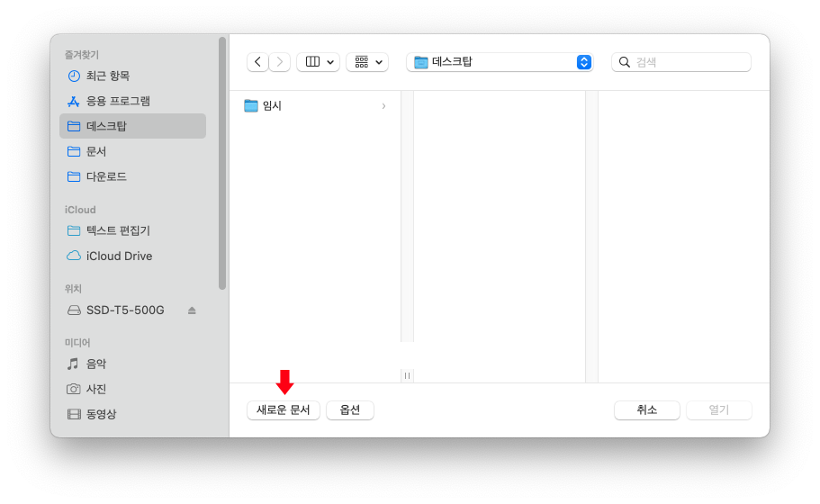Select 데스크탑 in the sidebar
This screenshot has width=820, height=504.
(x=133, y=126)
